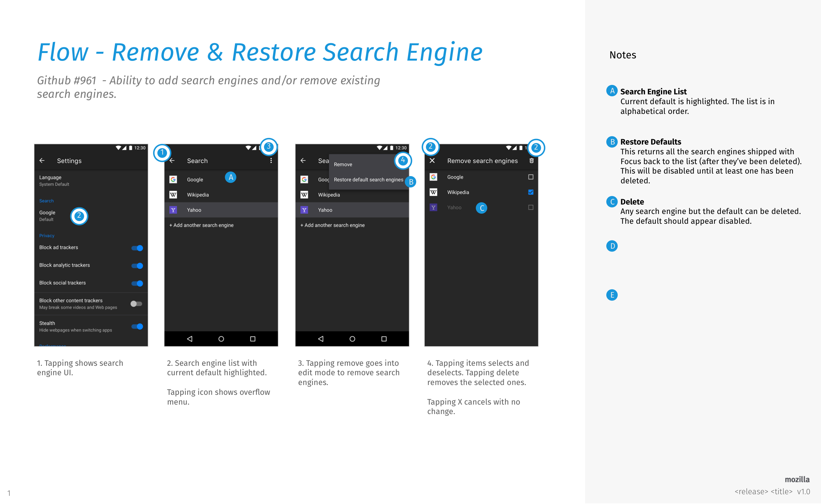Tap Android recents button on third screen
The image size is (821, 504).
pos(384,339)
